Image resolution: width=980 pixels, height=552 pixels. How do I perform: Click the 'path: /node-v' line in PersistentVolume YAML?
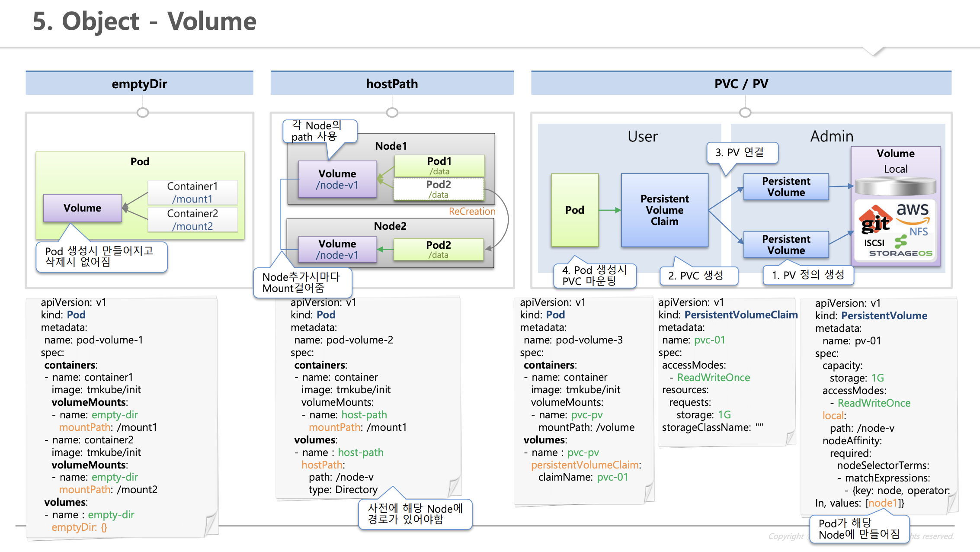(862, 428)
